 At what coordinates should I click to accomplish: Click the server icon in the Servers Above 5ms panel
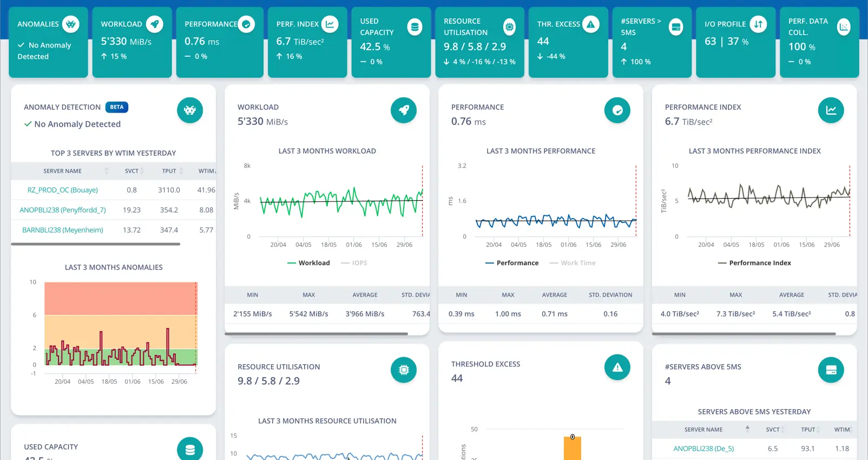point(831,370)
